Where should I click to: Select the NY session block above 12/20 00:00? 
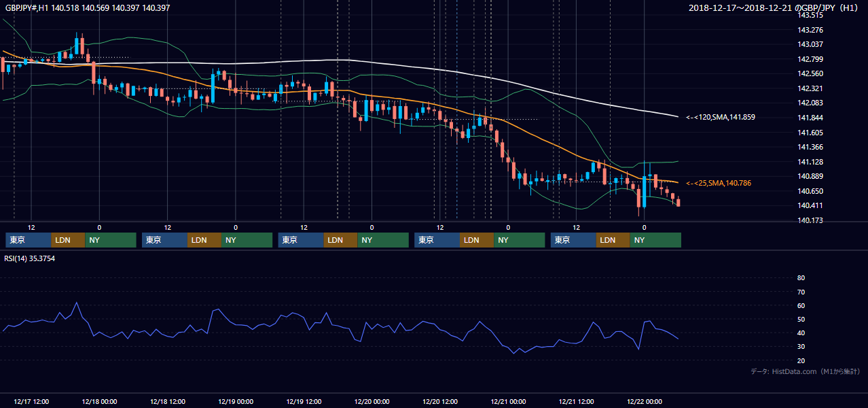[x=383, y=240]
